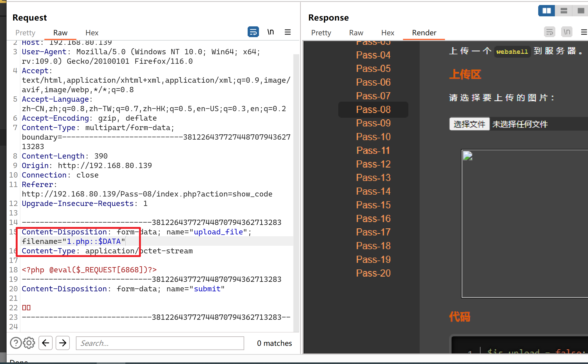This screenshot has height=364, width=588.
Task: Toggle non-printable characters in Response panel
Action: tap(567, 32)
